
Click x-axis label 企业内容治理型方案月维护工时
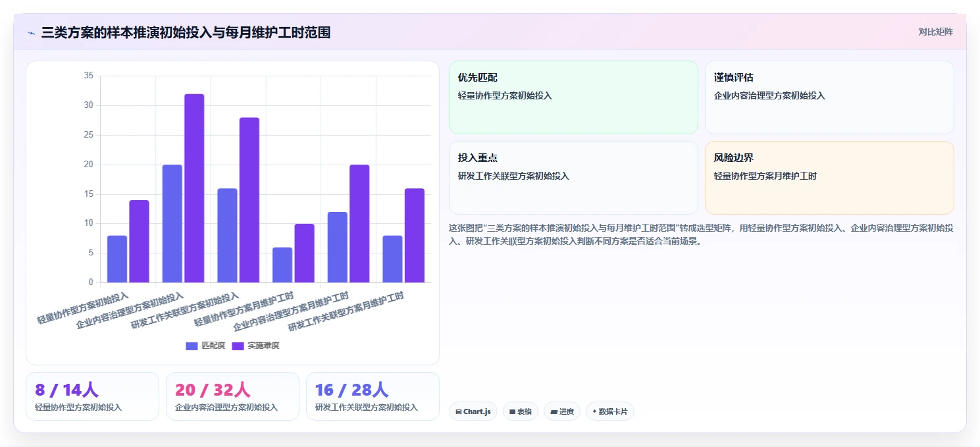(292, 312)
